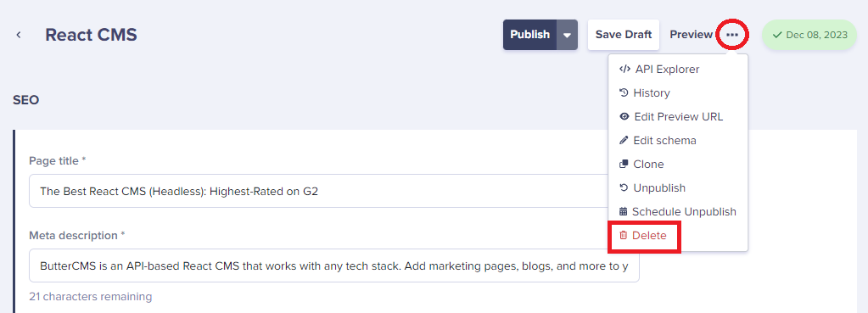Image resolution: width=868 pixels, height=313 pixels.
Task: Click the eye icon for Edit Preview URL
Action: 624,117
